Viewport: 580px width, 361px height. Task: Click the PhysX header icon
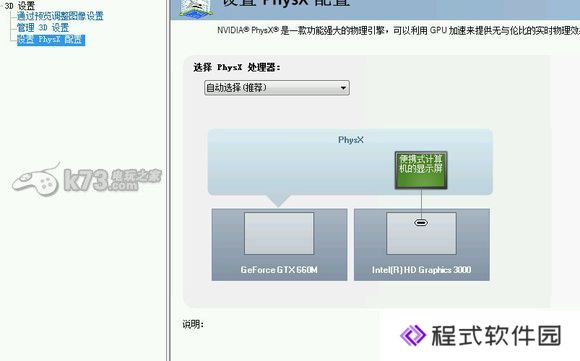pos(196,8)
